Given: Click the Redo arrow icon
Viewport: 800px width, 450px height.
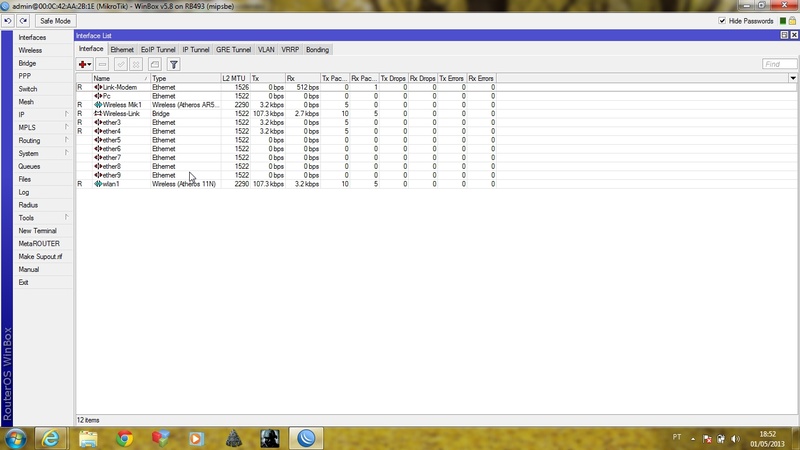Looking at the screenshot, I should coord(23,21).
